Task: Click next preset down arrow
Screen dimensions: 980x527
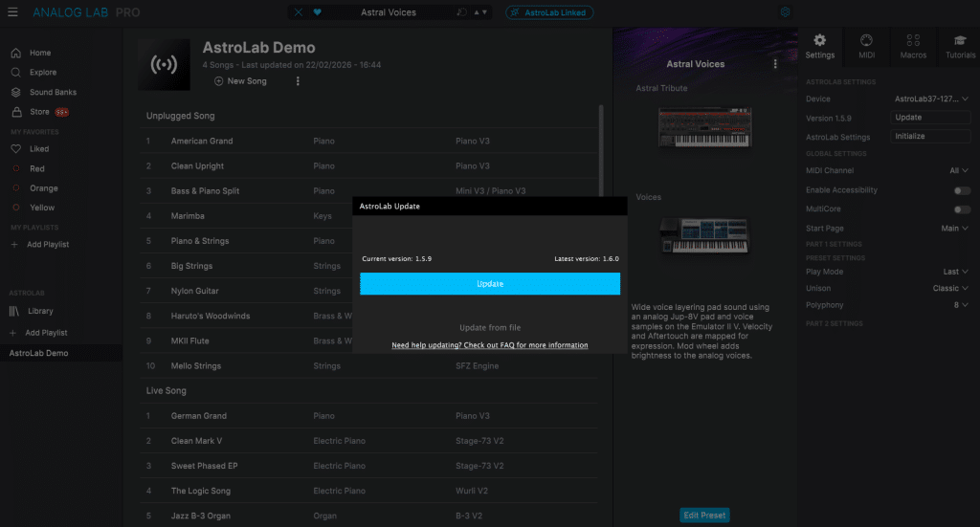Action: (484, 12)
